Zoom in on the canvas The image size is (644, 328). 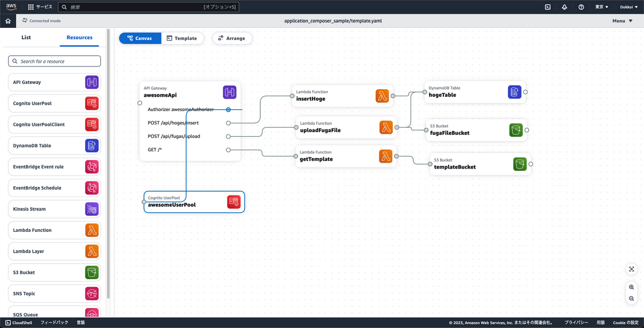[x=631, y=288]
